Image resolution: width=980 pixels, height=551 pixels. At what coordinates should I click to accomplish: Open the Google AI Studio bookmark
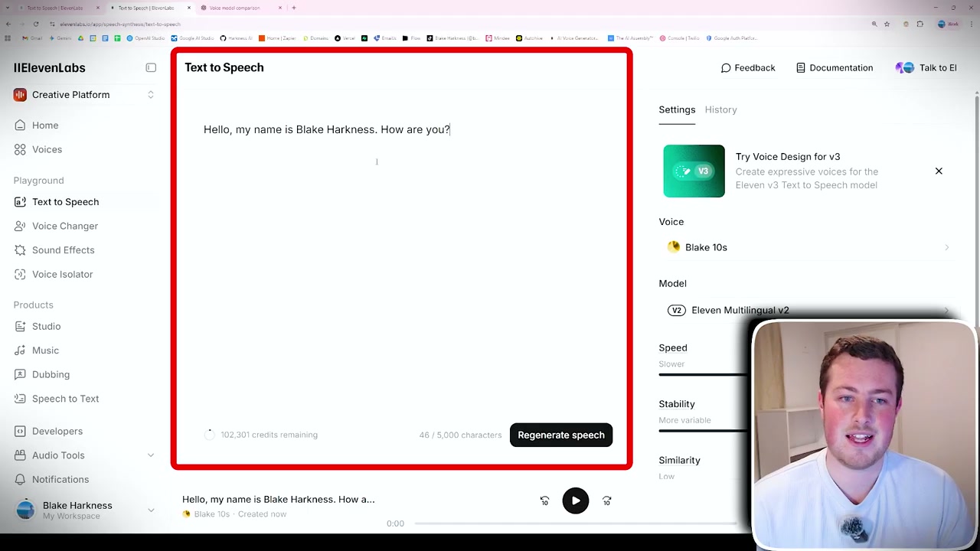click(x=192, y=38)
